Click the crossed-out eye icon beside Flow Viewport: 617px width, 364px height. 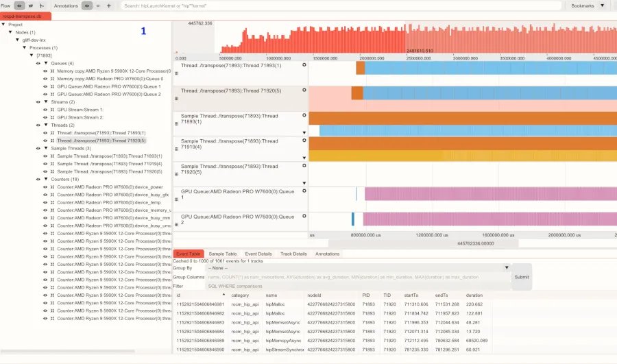tap(32, 5)
